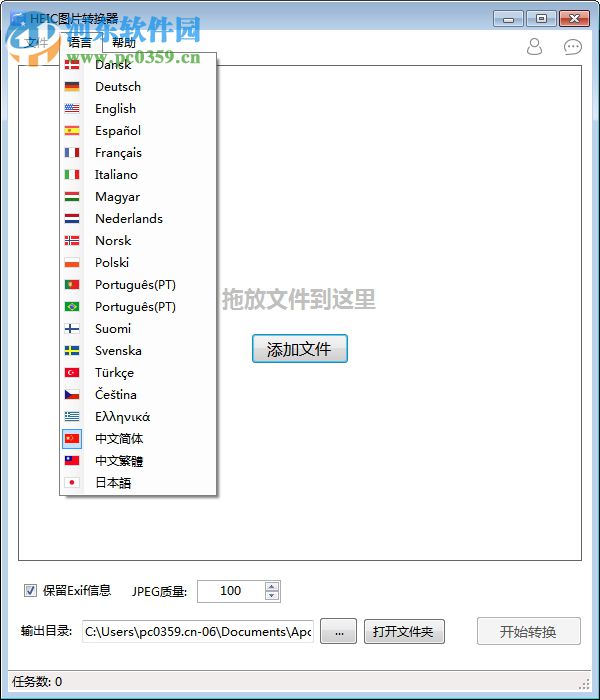This screenshot has height=700, width=600.
Task: Click the Swedish flag icon
Action: point(72,350)
